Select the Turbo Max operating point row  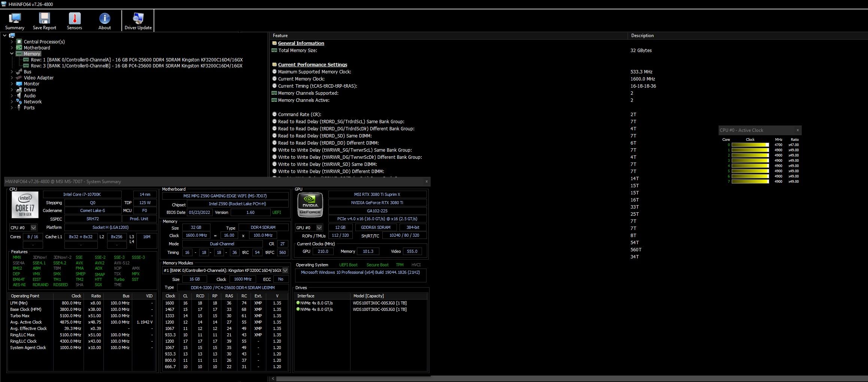click(x=82, y=316)
